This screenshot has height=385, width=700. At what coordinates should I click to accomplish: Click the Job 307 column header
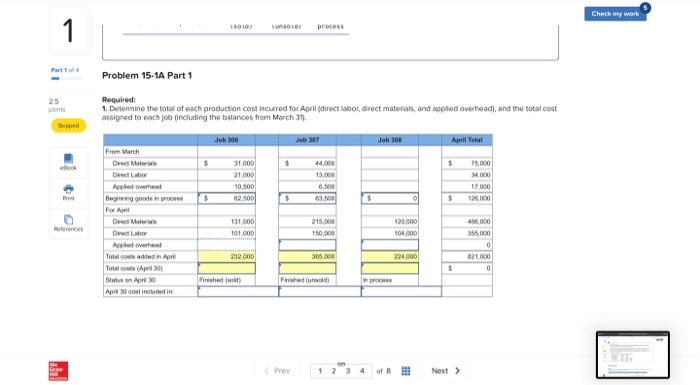[308, 140]
